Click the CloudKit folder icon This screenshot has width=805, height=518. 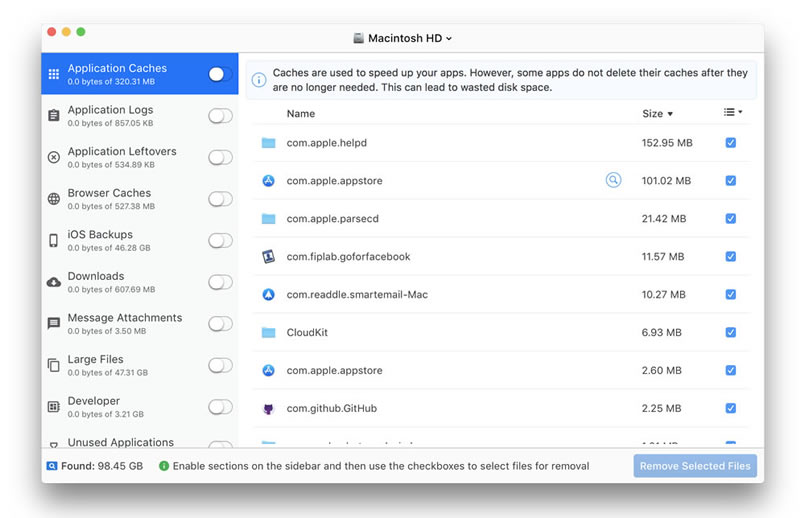click(x=268, y=333)
